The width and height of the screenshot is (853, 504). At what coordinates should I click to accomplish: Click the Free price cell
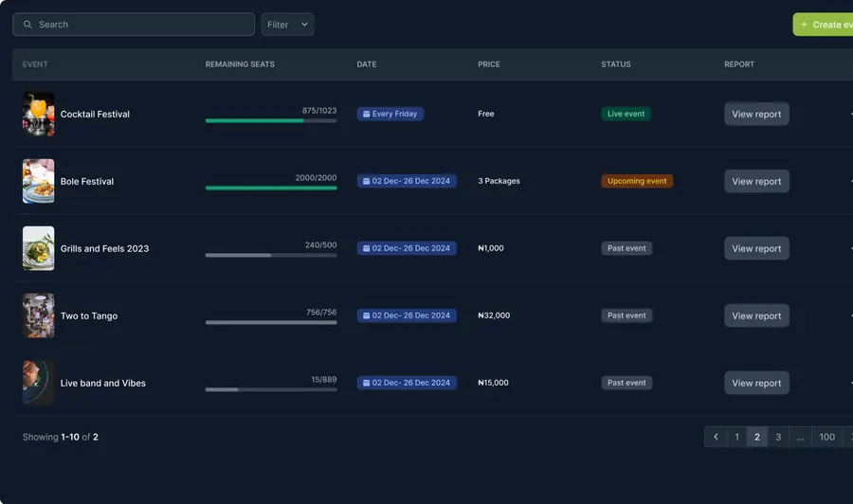[x=486, y=114]
